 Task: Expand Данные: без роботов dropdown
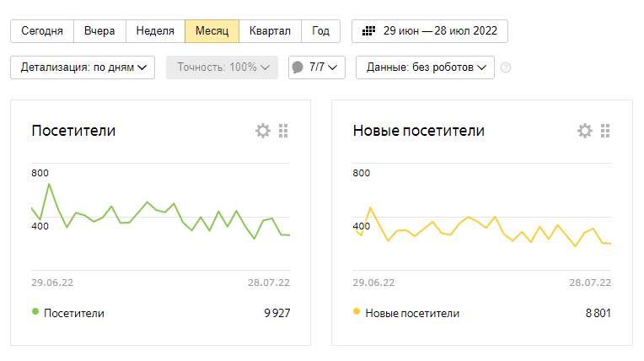(x=425, y=67)
